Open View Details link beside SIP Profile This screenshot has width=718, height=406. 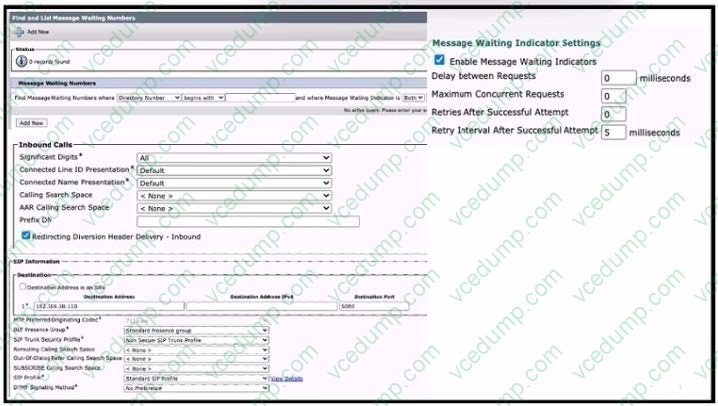pos(284,378)
